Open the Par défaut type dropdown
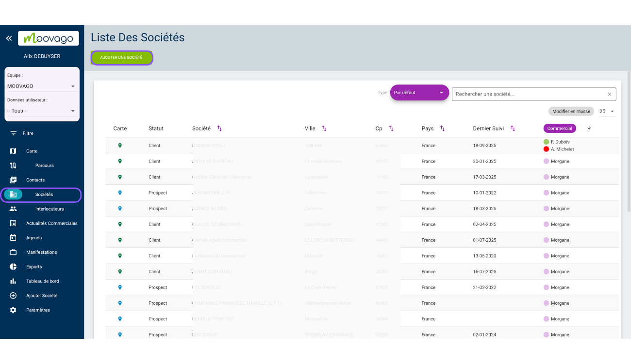Image resolution: width=631 pixels, height=364 pixels. click(419, 92)
